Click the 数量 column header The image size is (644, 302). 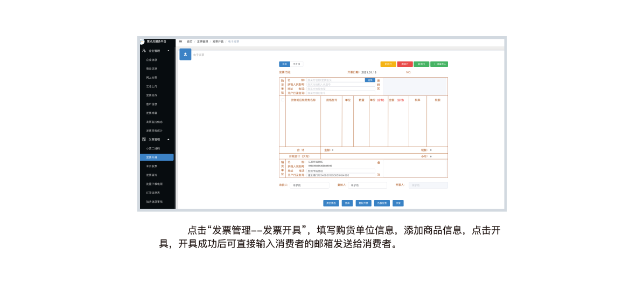(361, 100)
